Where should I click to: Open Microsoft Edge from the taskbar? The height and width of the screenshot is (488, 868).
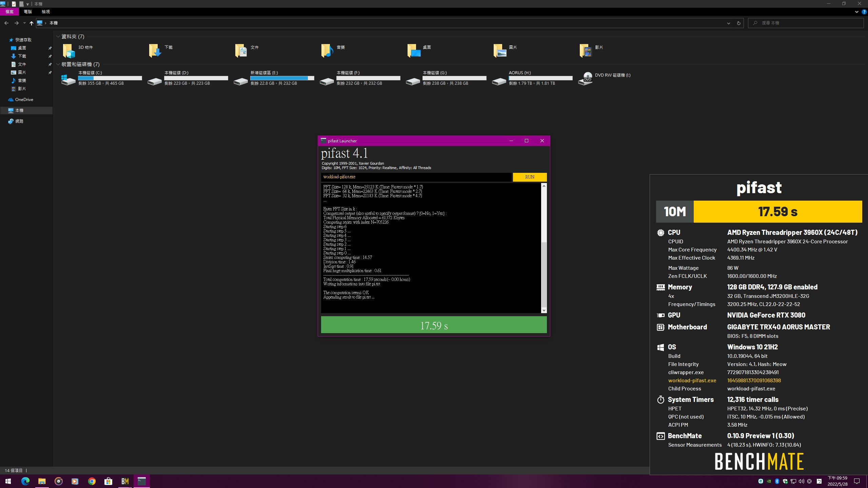click(x=25, y=481)
